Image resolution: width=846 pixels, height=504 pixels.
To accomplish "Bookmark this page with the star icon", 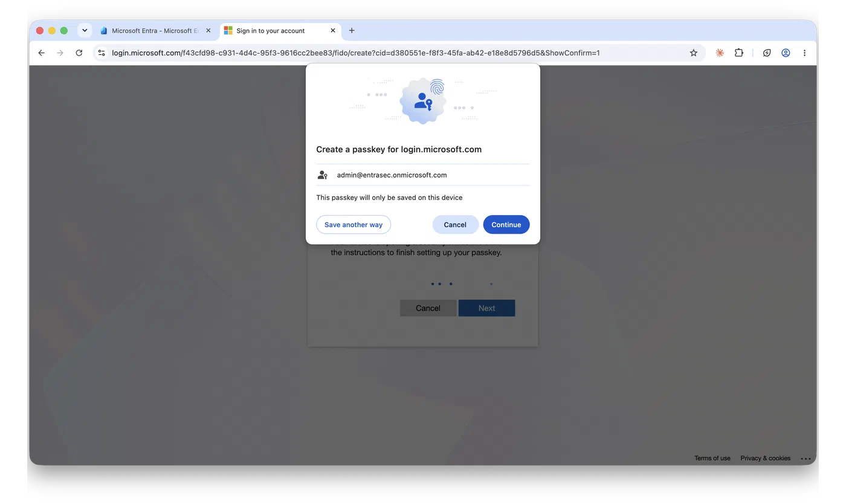I will tap(694, 53).
